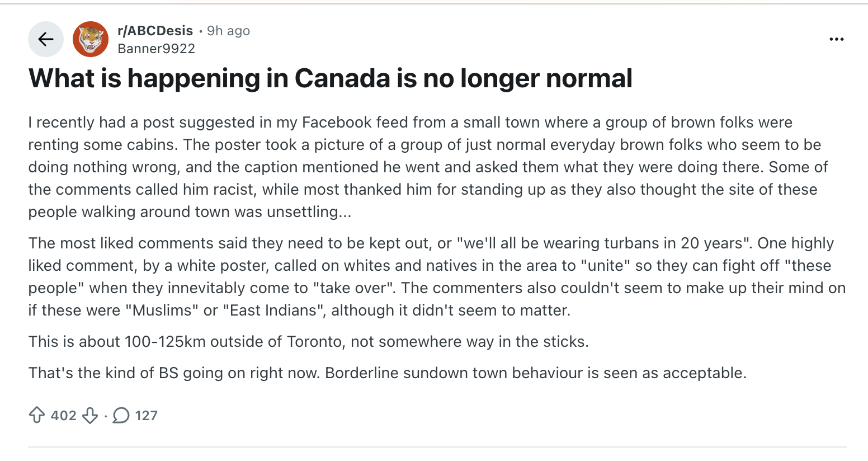Screen dimensions: 868x461
Task: Click the sentence about 100-125km outside Toronto
Action: tap(308, 341)
